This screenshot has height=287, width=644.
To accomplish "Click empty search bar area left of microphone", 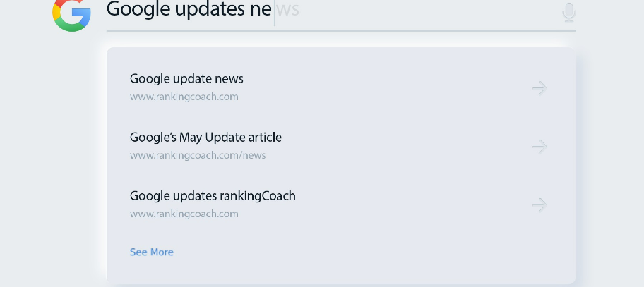I will coord(424,12).
